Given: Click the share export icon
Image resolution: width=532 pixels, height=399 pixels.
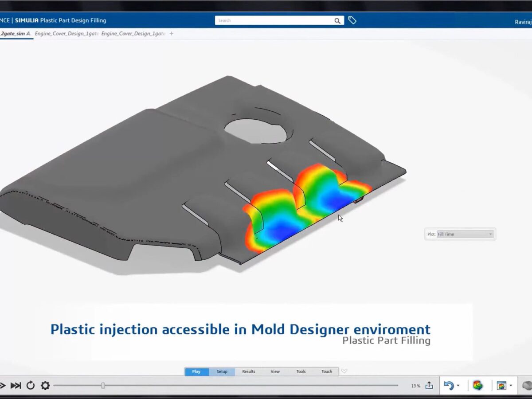Looking at the screenshot, I should pos(429,385).
